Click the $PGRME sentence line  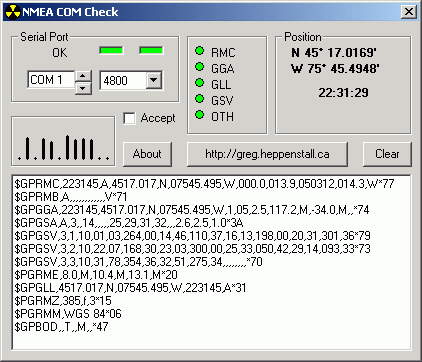pos(96,275)
